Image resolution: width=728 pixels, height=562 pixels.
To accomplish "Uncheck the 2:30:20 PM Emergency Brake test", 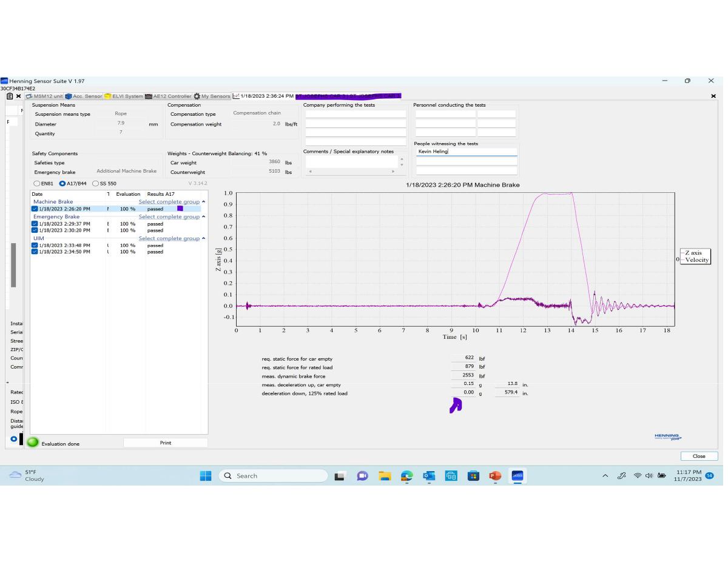I will [35, 230].
